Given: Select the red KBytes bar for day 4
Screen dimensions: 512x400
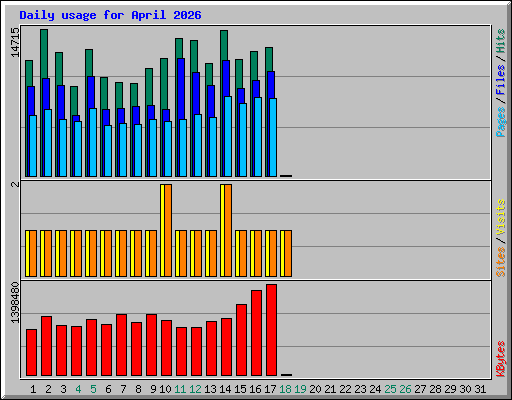Looking at the screenshot, I should coord(76,351).
